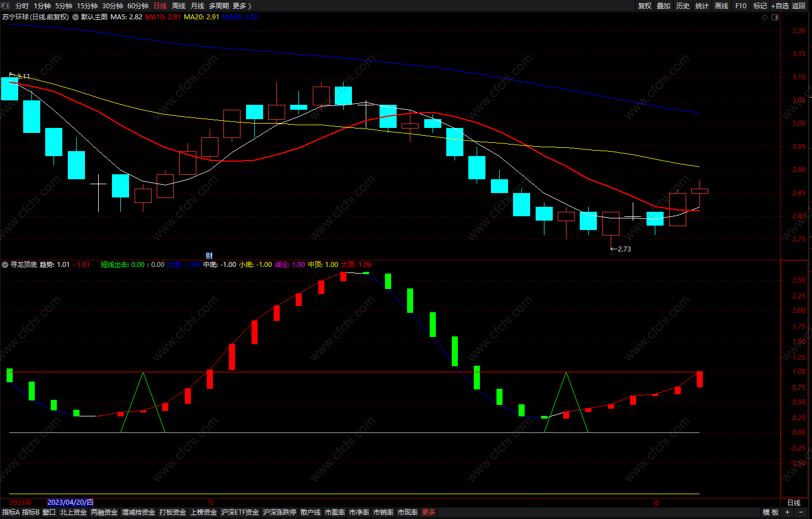Viewport: 812px width, 519px height.
Task: Click 返回 to go back
Action: (x=799, y=6)
